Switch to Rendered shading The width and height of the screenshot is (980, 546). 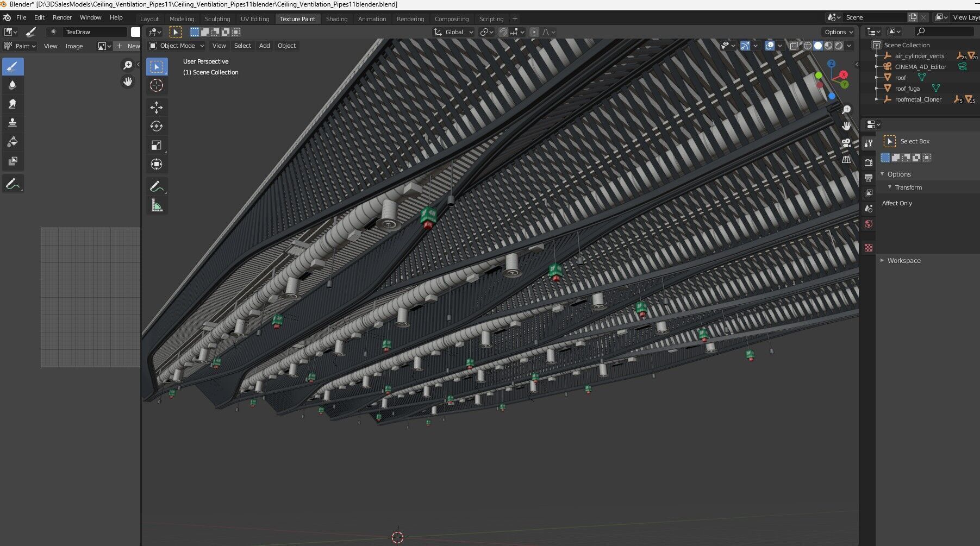839,46
